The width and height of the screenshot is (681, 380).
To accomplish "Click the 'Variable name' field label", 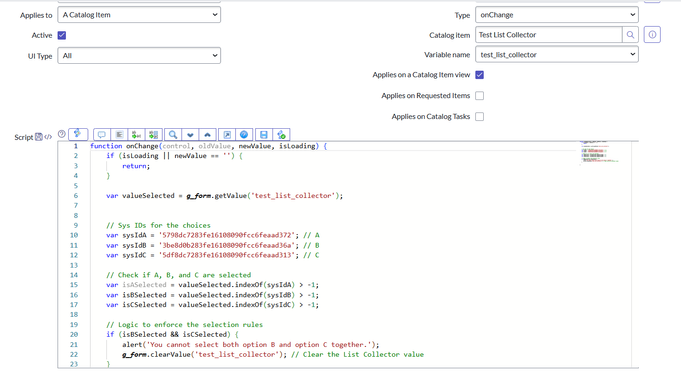I will point(447,55).
